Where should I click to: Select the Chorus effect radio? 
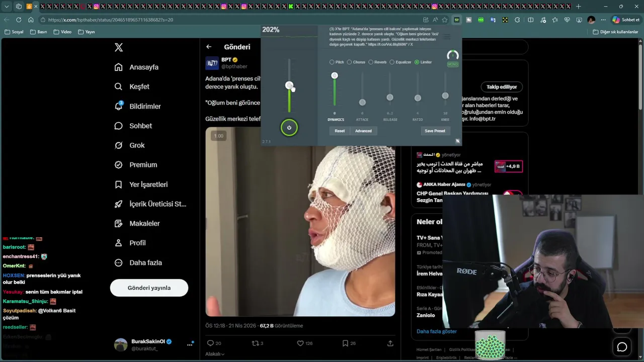[349, 62]
